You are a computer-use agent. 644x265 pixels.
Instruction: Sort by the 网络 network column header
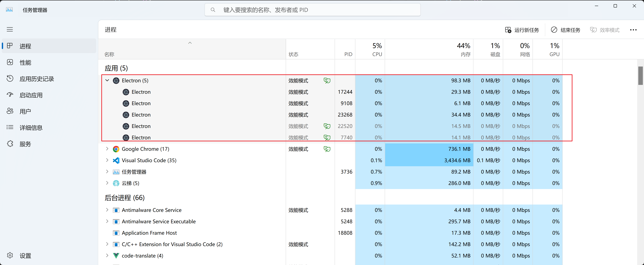(x=518, y=49)
